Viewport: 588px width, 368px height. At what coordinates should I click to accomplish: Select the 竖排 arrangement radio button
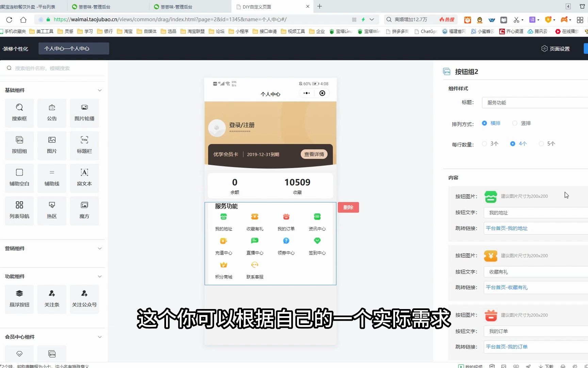pyautogui.click(x=515, y=123)
